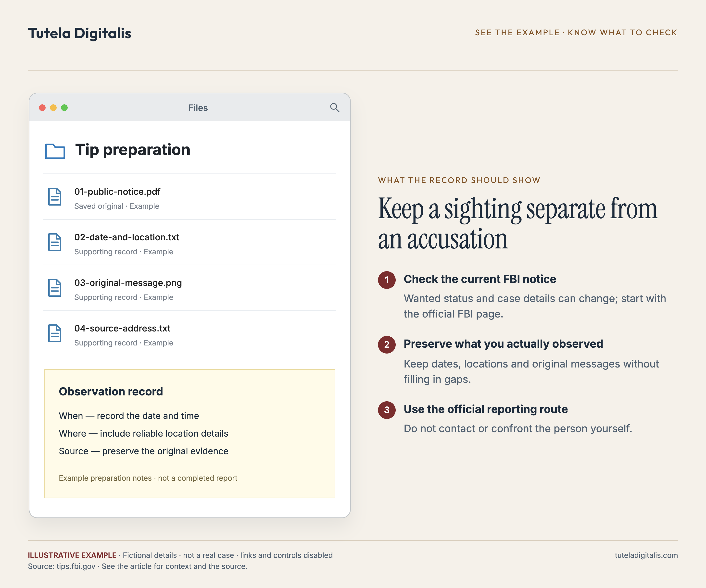
Task: Click the 'ILLUSTRATIVE EXAMPLE' footer label
Action: point(72,555)
